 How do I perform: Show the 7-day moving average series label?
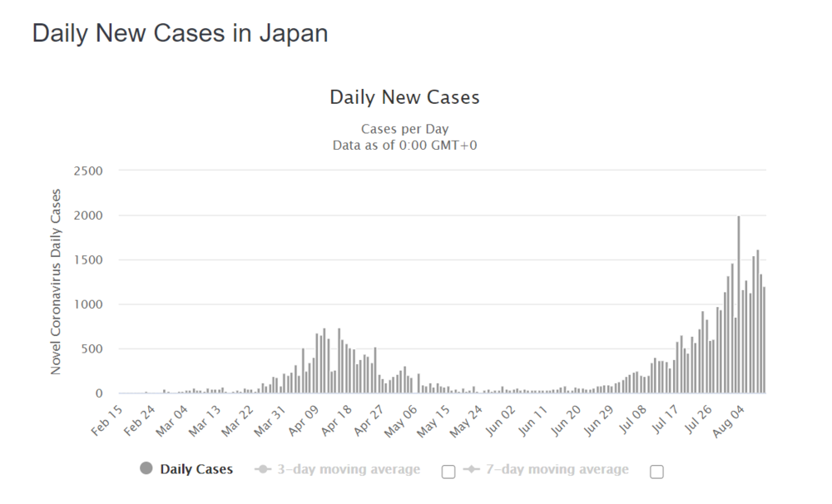tap(558, 469)
